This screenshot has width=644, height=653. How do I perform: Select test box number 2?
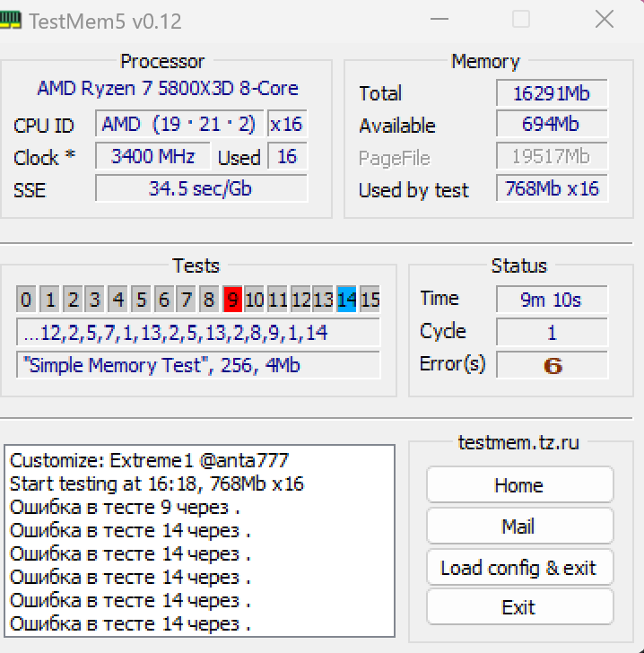[x=73, y=299]
